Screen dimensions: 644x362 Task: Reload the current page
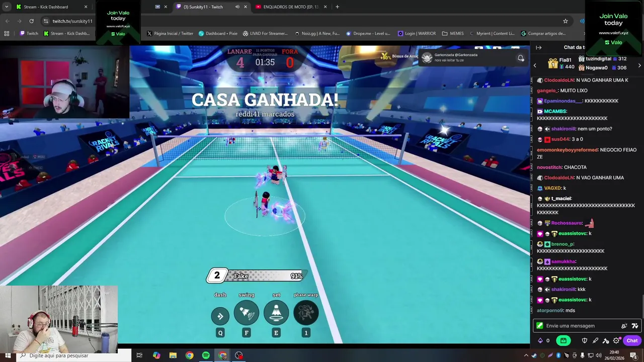31,21
